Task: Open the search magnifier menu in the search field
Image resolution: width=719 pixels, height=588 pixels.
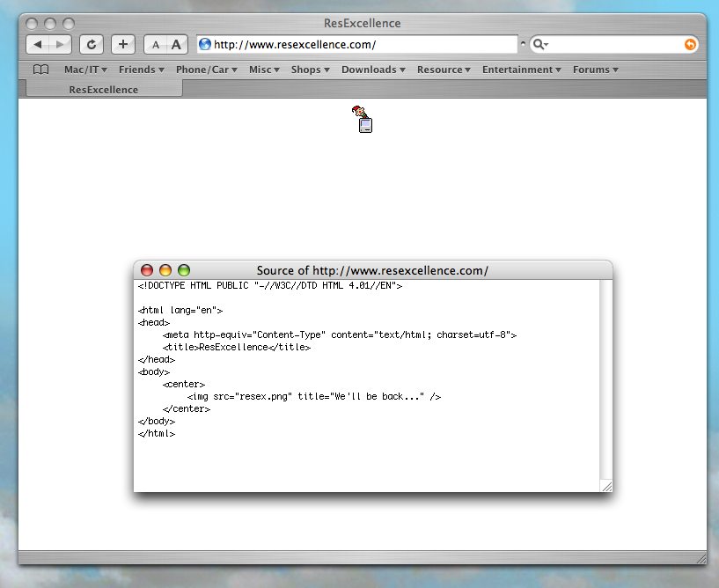Action: pyautogui.click(x=540, y=44)
